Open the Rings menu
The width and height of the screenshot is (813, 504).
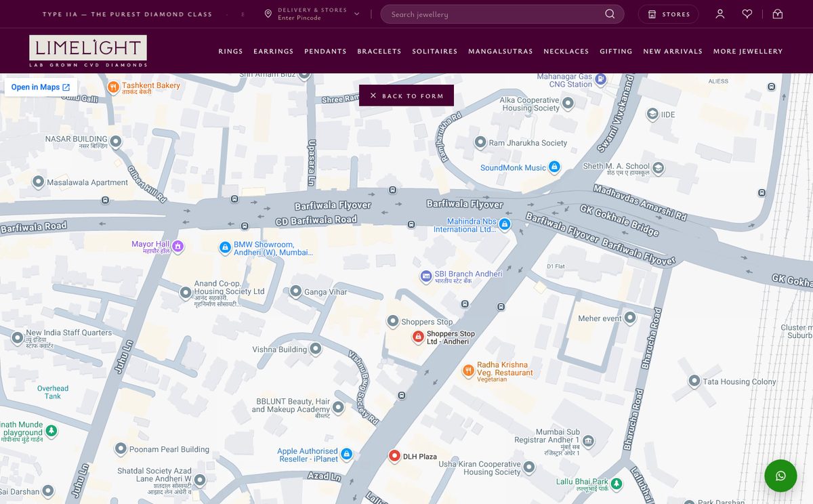point(230,51)
